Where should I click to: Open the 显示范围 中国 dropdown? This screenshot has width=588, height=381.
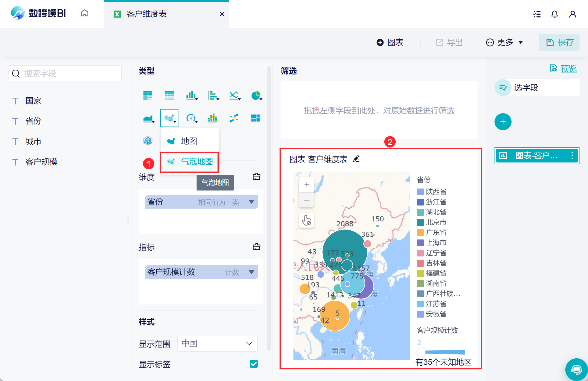coord(217,343)
